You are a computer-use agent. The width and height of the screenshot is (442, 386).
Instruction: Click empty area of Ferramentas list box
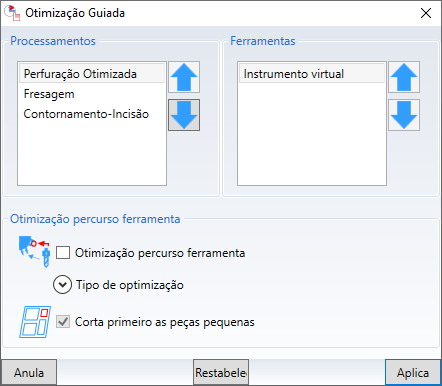point(312,133)
